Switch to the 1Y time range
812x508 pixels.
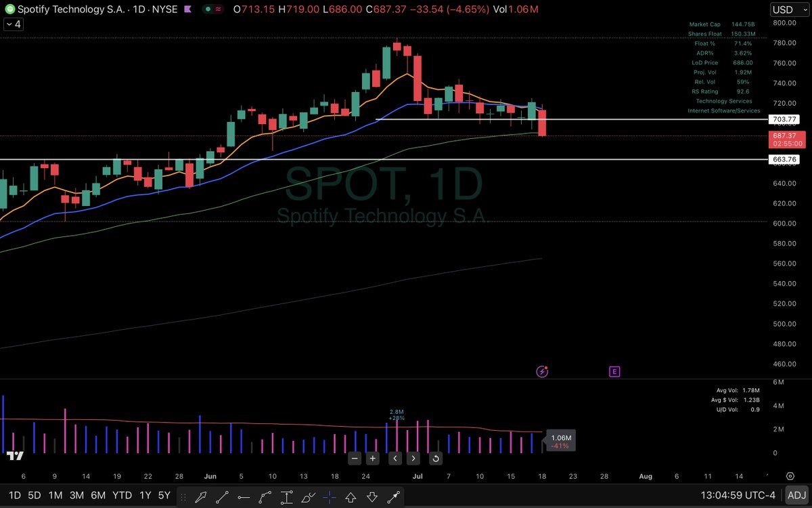[x=145, y=496]
